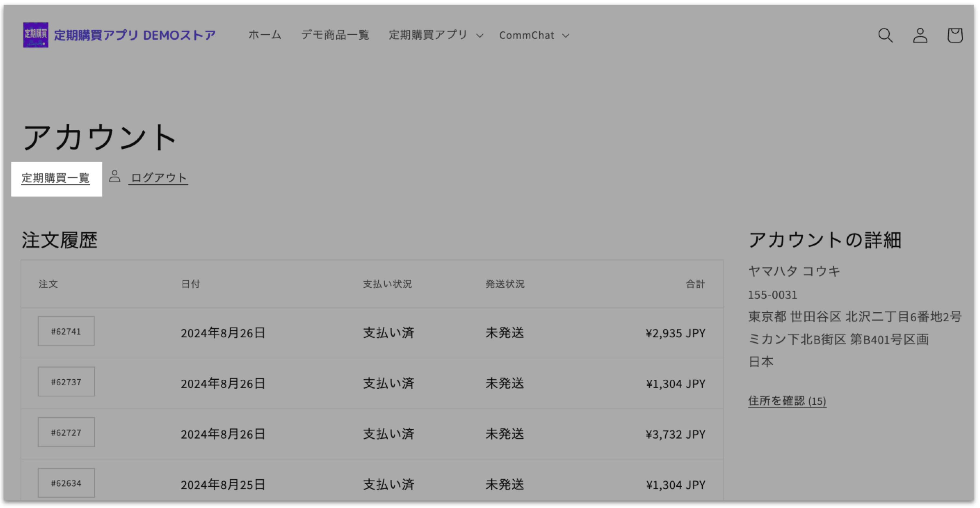The width and height of the screenshot is (980, 508).
Task: Open order #62727
Action: pyautogui.click(x=66, y=433)
